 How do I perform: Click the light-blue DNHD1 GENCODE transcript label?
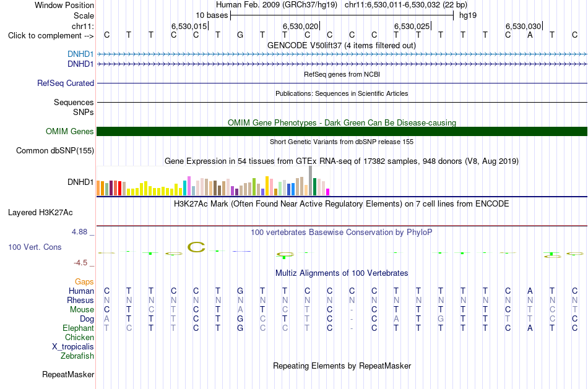80,54
